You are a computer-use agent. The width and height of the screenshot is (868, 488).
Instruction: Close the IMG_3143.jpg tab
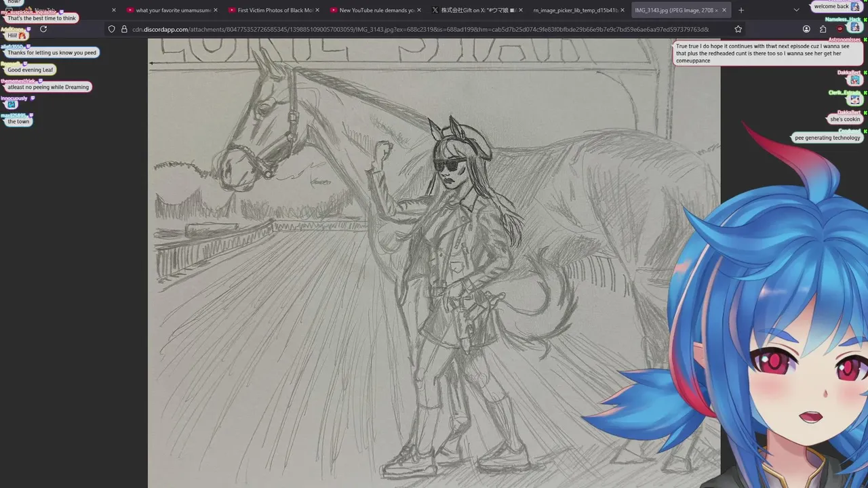pyautogui.click(x=725, y=10)
